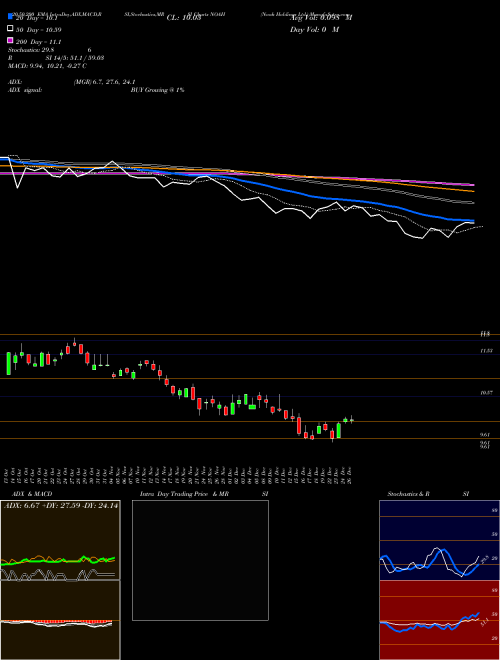Click the 'MACD: 9.94, 10.21, -0.27 C' readout
Screen dimensions: 500x660
click(x=48, y=66)
